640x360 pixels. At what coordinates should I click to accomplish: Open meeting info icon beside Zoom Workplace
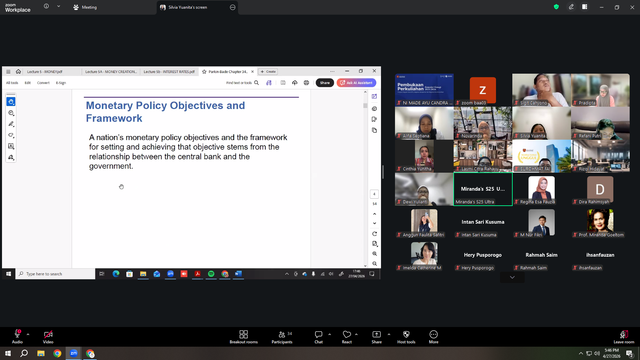click(46, 7)
